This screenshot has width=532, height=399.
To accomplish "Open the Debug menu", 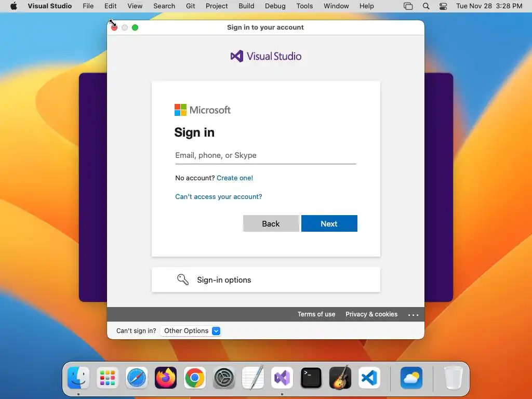I will click(x=275, y=6).
